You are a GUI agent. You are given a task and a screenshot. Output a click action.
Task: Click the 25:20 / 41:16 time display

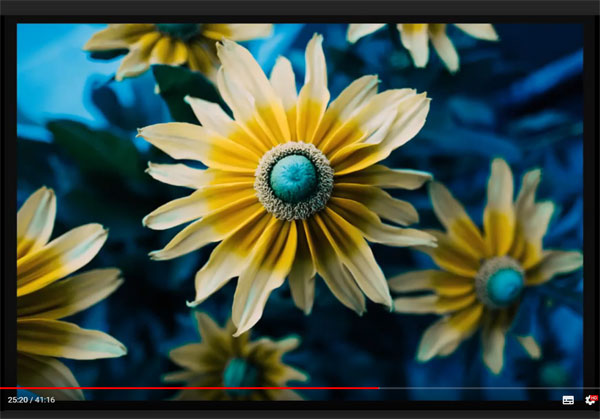pyautogui.click(x=31, y=400)
